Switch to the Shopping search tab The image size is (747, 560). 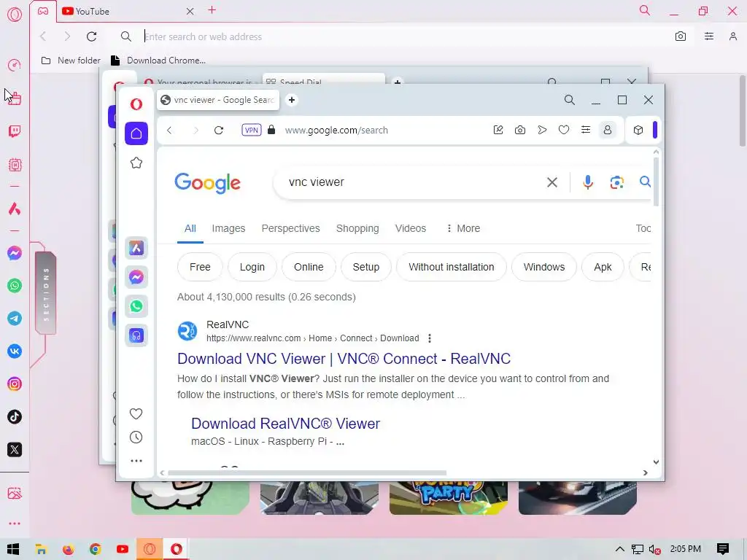click(x=357, y=228)
